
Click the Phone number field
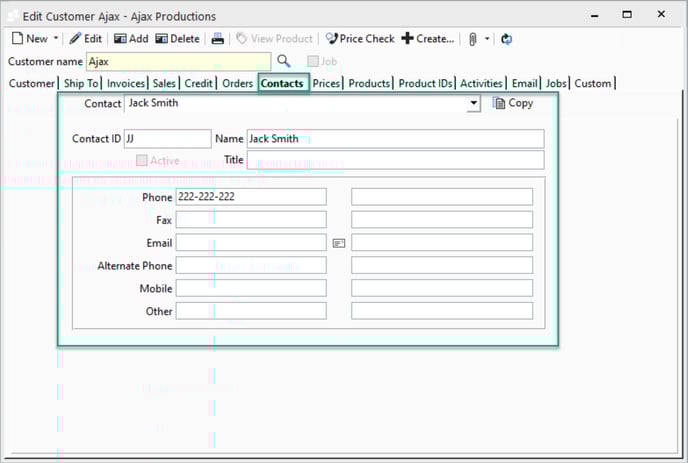click(x=251, y=197)
